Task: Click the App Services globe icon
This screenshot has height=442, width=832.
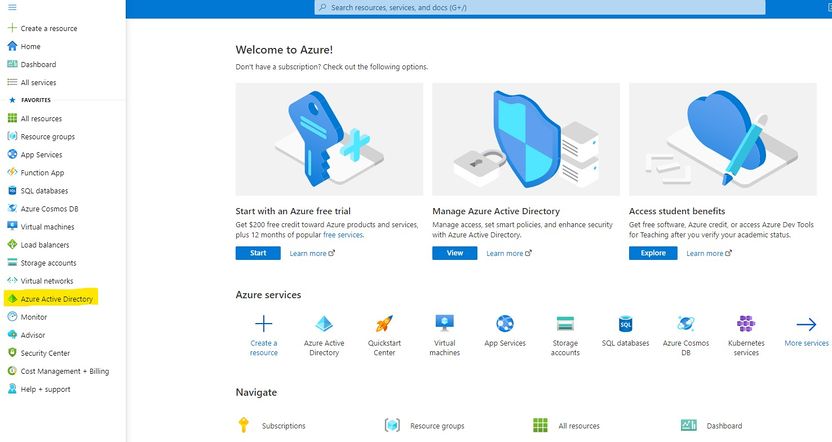Action: (505, 324)
